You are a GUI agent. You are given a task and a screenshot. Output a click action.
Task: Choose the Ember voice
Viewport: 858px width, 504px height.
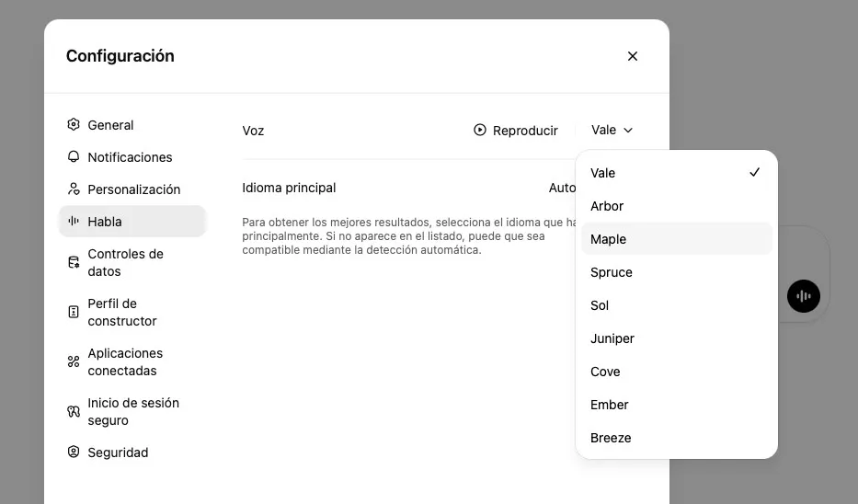tap(677, 405)
